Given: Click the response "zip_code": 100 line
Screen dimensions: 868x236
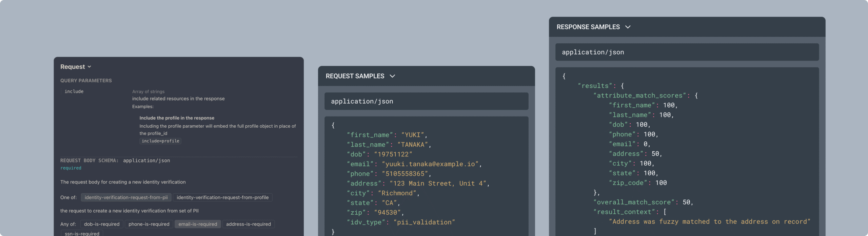Looking at the screenshot, I should click(x=638, y=183).
